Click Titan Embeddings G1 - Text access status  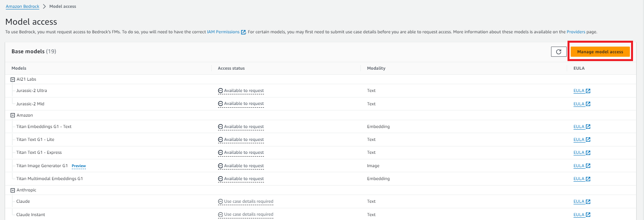coord(241,127)
